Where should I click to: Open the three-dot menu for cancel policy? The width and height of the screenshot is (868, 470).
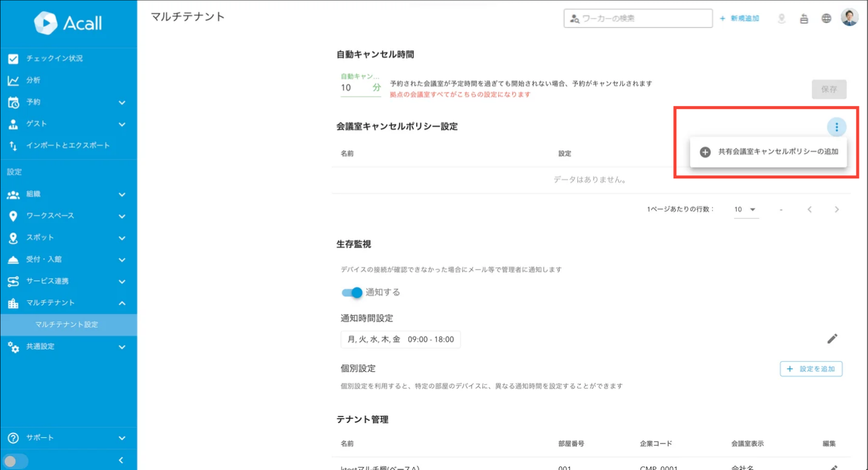[x=836, y=127]
